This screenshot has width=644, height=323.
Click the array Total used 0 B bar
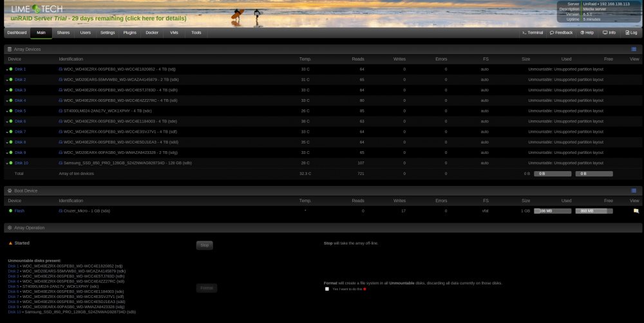553,174
